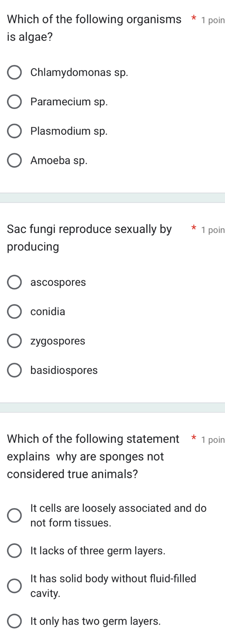Pick zygospores as the answer
The image size is (225, 644).
(15, 341)
